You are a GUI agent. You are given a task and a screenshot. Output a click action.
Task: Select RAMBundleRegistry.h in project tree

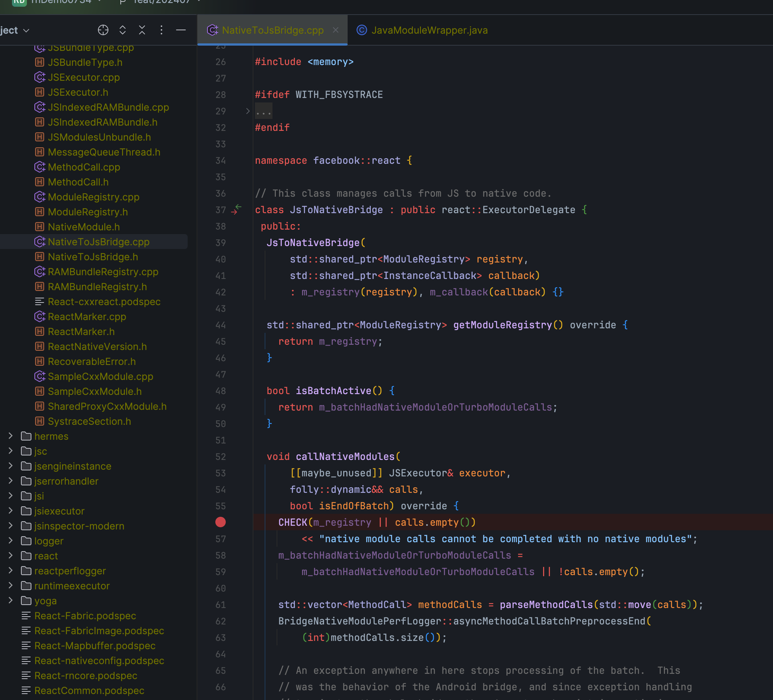[98, 286]
